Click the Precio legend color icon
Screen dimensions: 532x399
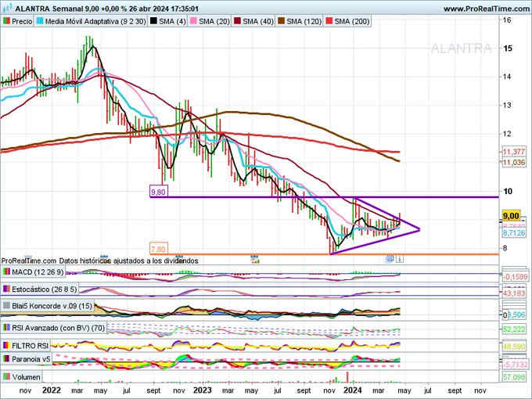click(x=6, y=21)
